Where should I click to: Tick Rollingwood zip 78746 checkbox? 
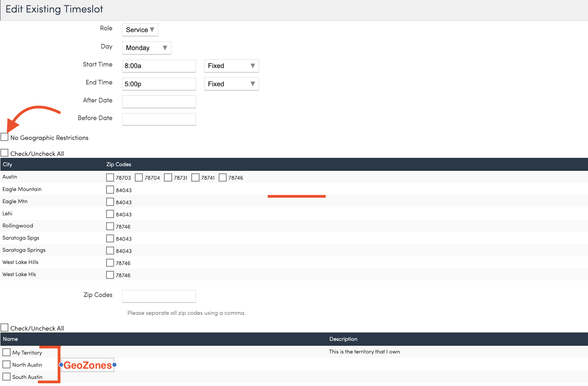click(x=110, y=226)
